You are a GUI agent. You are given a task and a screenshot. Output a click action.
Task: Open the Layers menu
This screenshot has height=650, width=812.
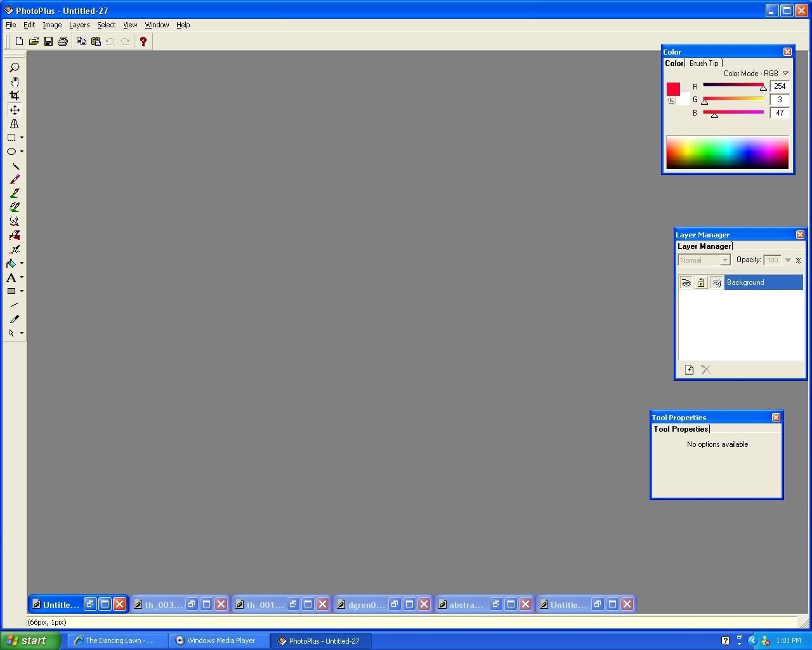pyautogui.click(x=79, y=25)
